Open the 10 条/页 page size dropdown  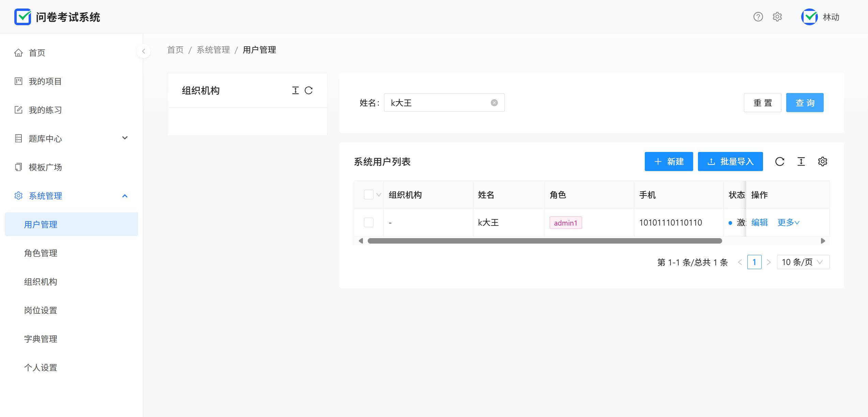click(x=803, y=262)
